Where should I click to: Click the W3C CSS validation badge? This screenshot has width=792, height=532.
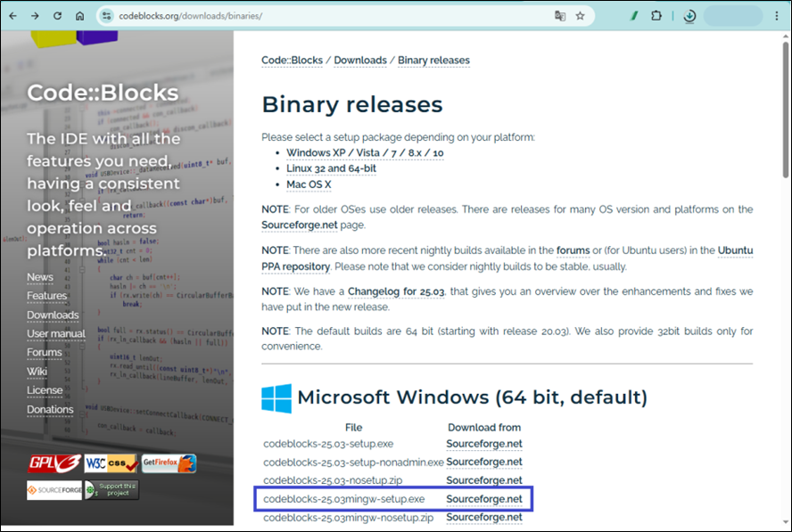coord(111,462)
